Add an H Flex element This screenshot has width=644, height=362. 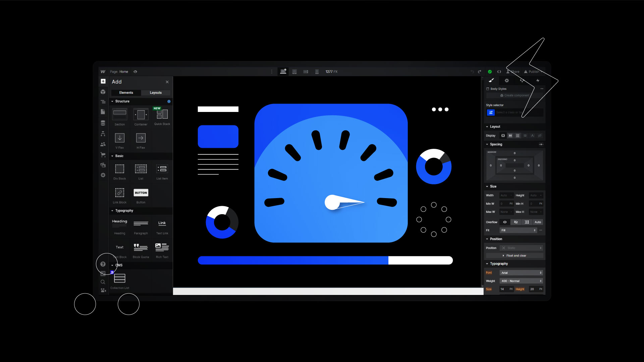pos(141,141)
